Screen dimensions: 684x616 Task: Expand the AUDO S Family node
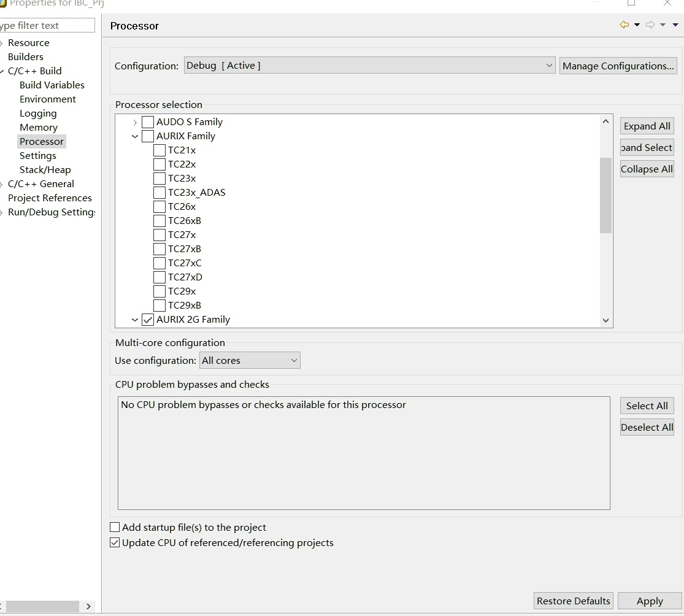point(135,122)
